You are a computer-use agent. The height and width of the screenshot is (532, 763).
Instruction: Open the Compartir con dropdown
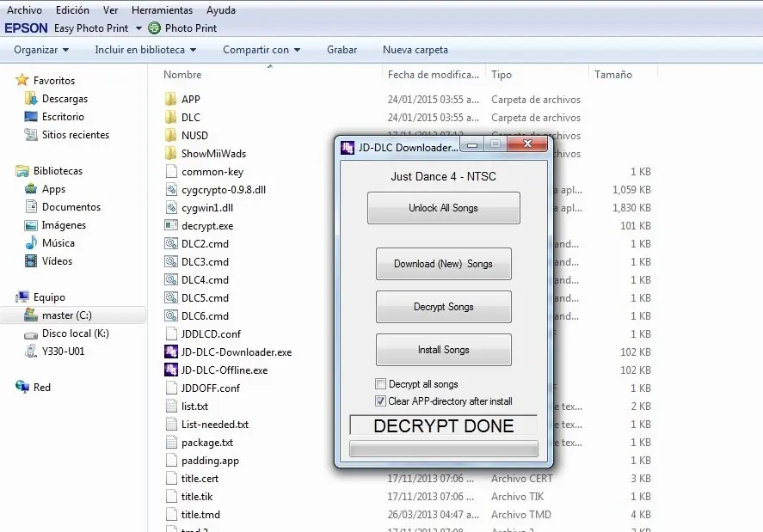[262, 50]
